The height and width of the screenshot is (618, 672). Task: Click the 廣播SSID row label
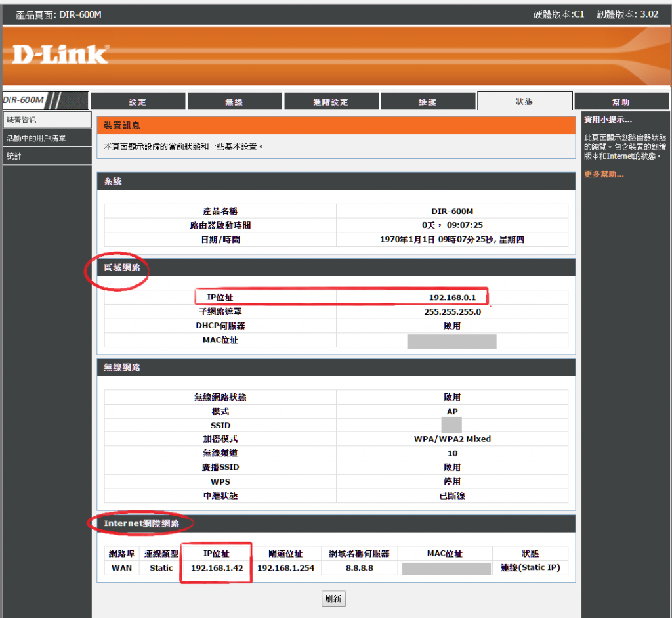[220, 467]
